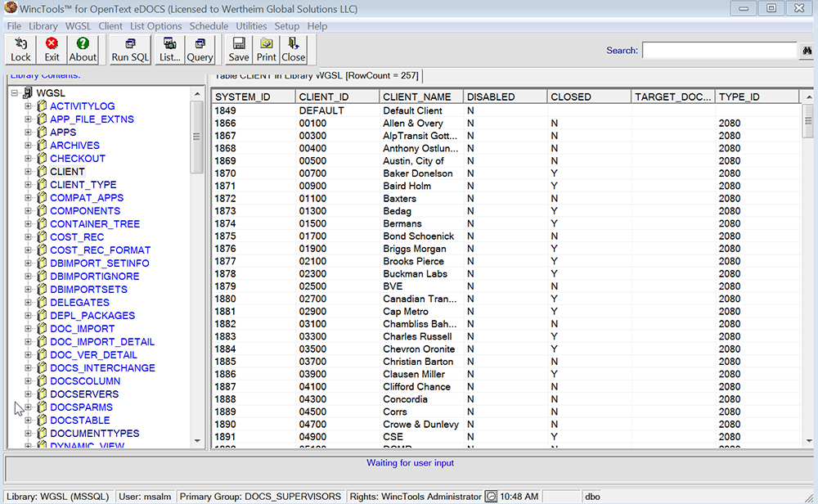This screenshot has height=504, width=818.
Task: Select the Clifford Chance client cell
Action: tap(421, 387)
